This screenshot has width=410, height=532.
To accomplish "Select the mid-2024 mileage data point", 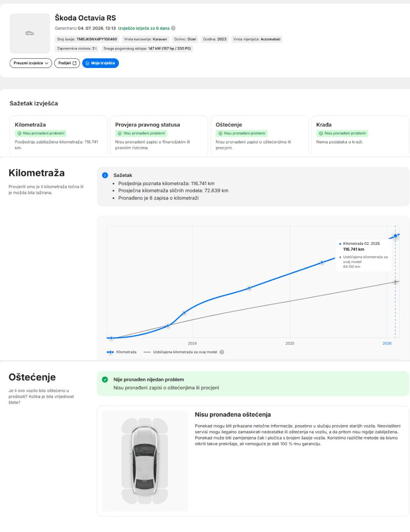I will [249, 288].
